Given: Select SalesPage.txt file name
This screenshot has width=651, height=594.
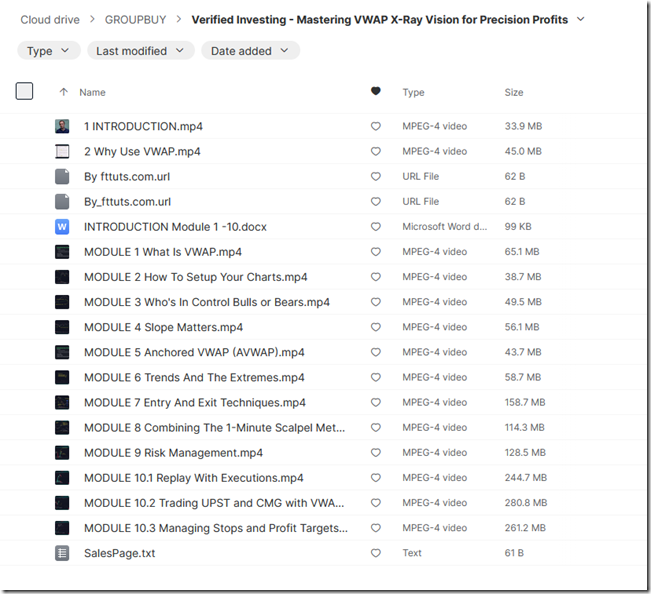Looking at the screenshot, I should pyautogui.click(x=120, y=553).
